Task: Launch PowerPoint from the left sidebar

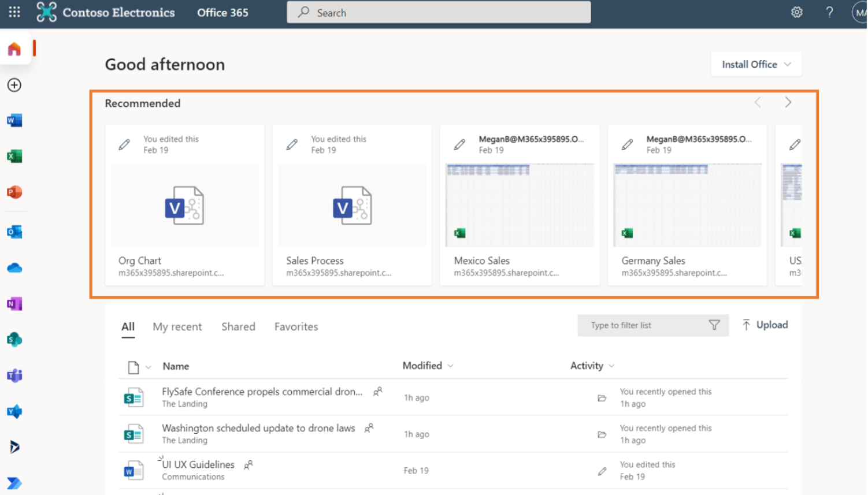Action: pyautogui.click(x=14, y=192)
